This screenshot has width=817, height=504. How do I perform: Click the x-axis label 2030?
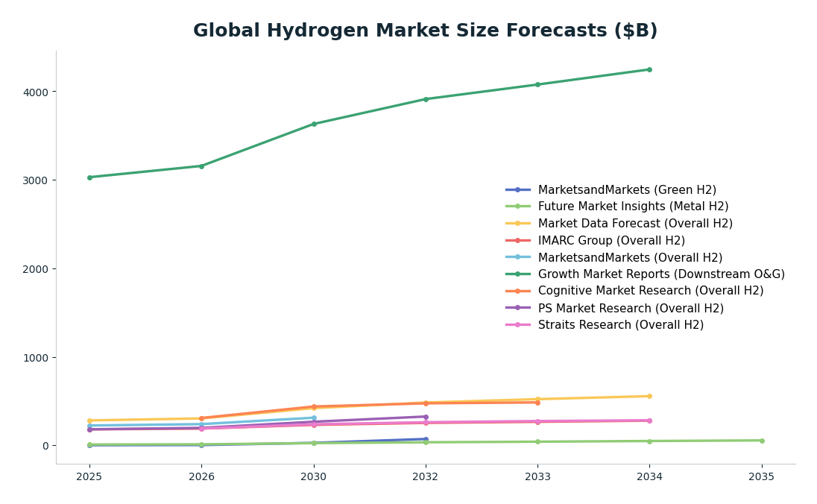(x=314, y=477)
